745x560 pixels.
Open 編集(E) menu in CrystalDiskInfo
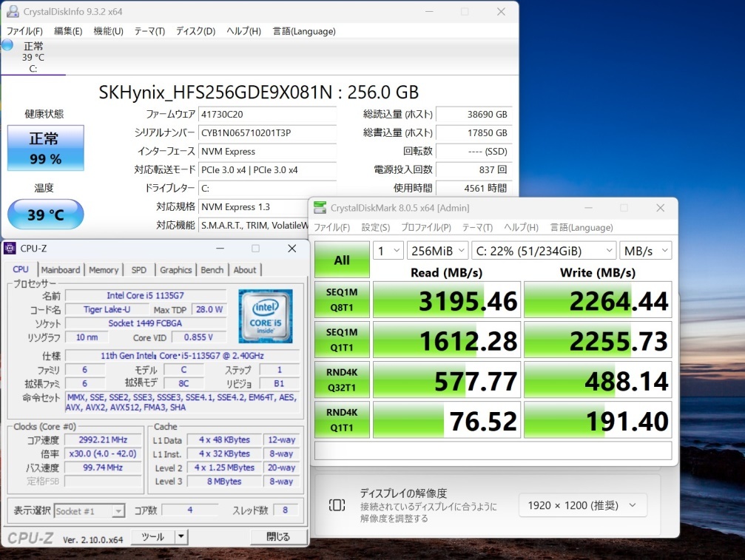point(68,31)
